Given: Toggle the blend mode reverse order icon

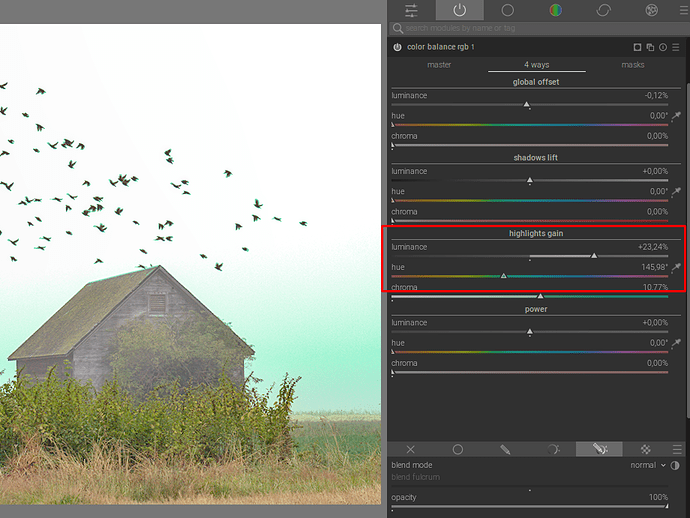Looking at the screenshot, I should 675,465.
